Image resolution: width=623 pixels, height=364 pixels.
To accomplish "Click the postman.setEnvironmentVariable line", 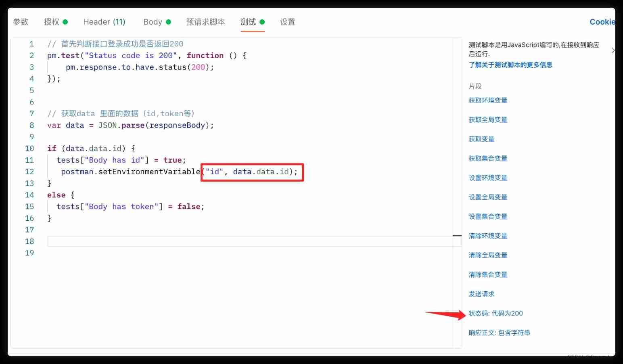I will pos(179,172).
